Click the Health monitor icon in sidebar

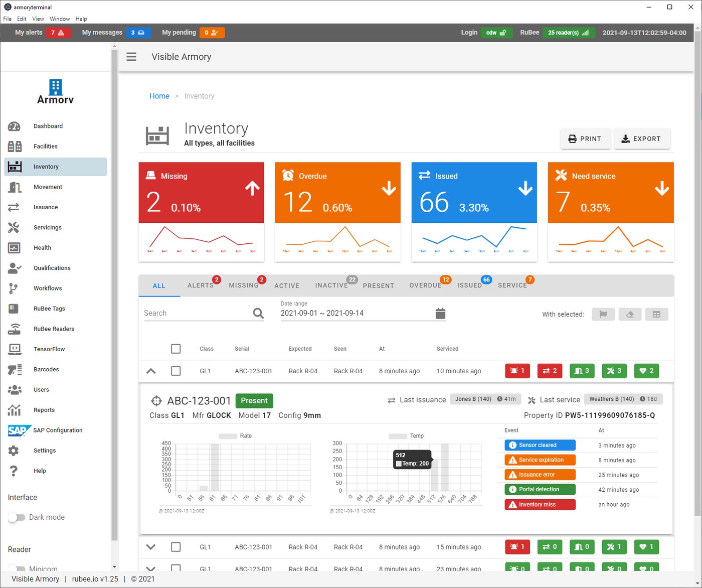(14, 248)
